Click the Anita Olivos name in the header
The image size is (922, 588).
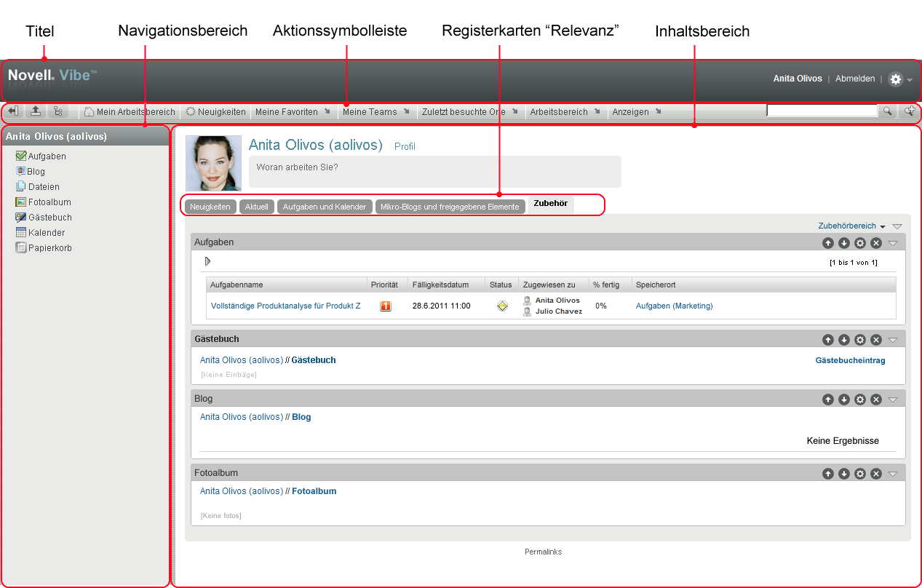(x=798, y=79)
